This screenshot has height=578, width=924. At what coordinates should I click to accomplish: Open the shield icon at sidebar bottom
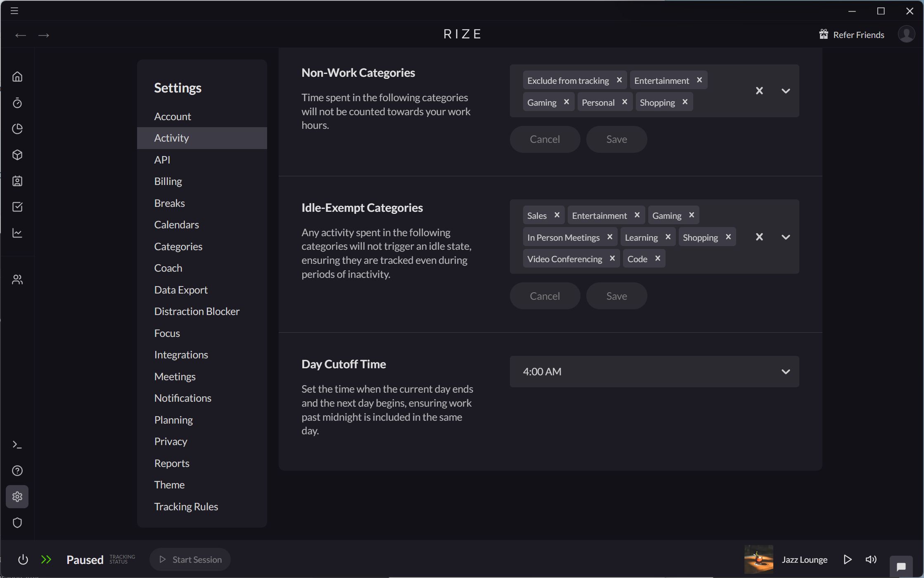[17, 523]
